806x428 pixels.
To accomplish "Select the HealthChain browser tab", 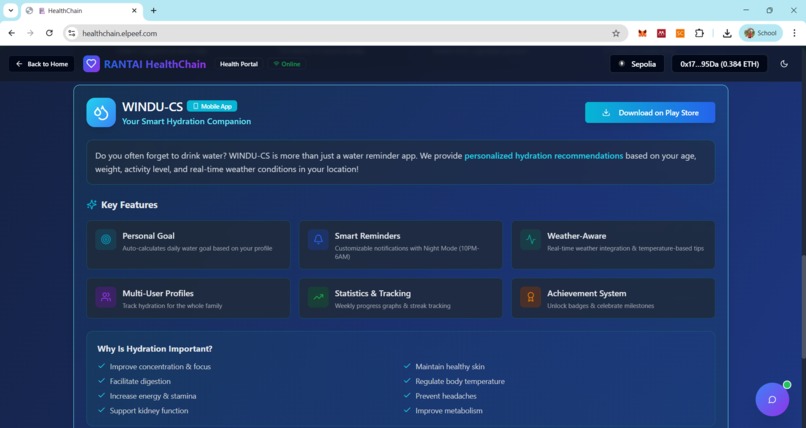I will tap(82, 11).
